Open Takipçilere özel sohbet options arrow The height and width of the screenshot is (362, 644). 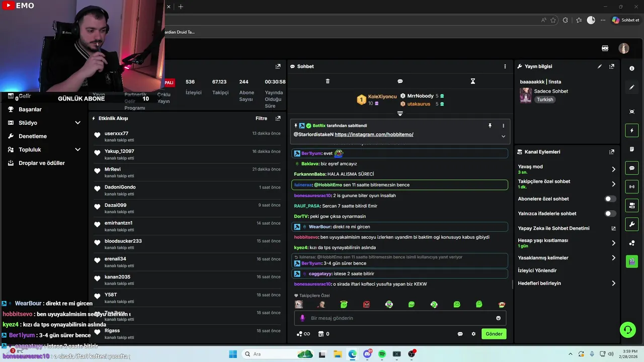(613, 184)
